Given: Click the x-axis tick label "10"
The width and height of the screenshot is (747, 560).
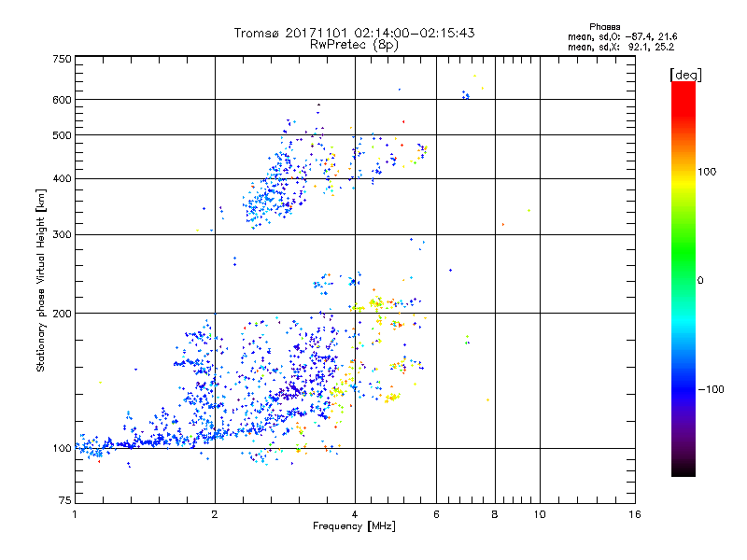Looking at the screenshot, I should point(540,514).
